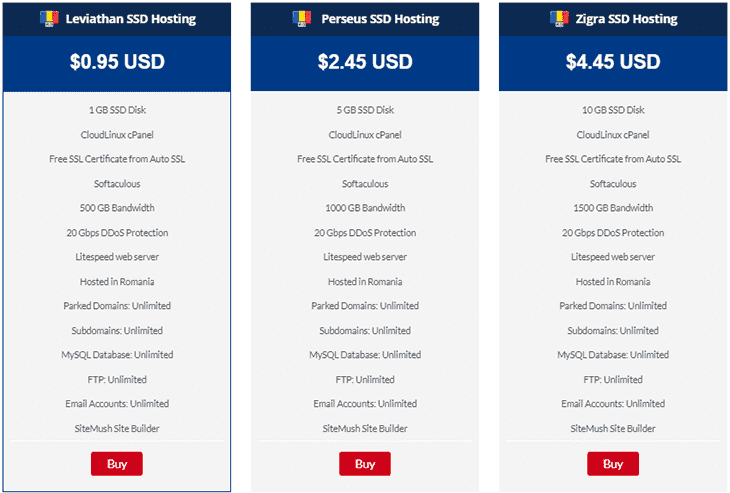
Task: Click the 10 GB SSD Disk feature
Action: [613, 110]
